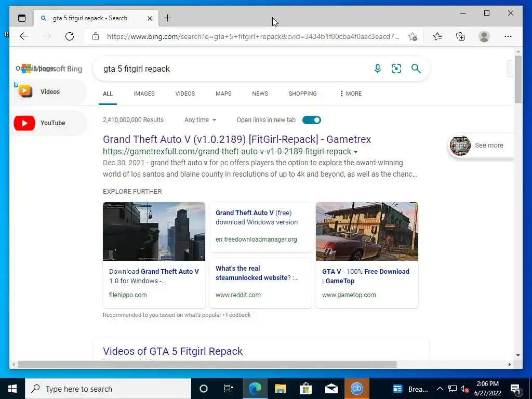
Task: Open the YouTube sidebar shortcut
Action: (x=48, y=123)
